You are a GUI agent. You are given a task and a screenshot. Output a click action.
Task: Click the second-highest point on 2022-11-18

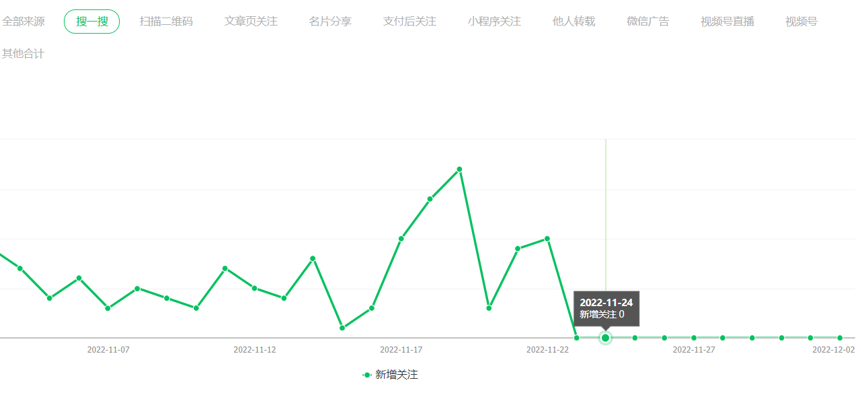(430, 199)
